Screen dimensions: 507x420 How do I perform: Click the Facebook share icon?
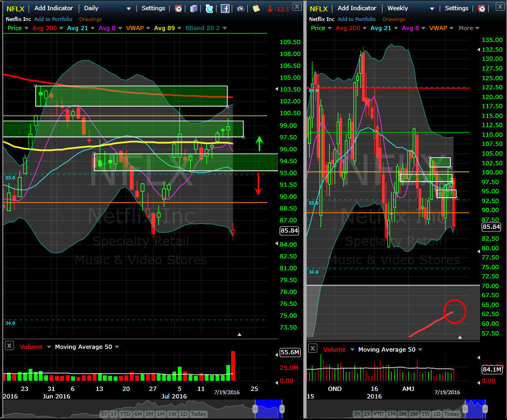pos(225,9)
